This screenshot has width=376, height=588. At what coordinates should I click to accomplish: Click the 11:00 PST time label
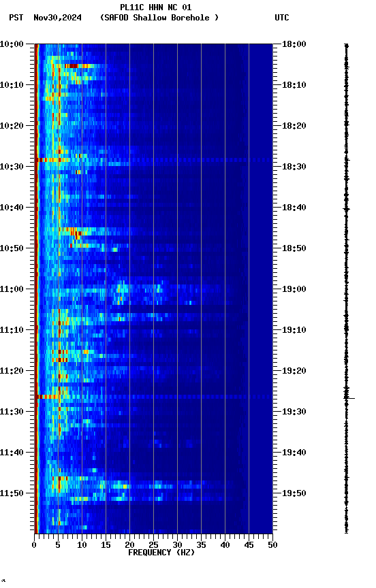point(12,289)
